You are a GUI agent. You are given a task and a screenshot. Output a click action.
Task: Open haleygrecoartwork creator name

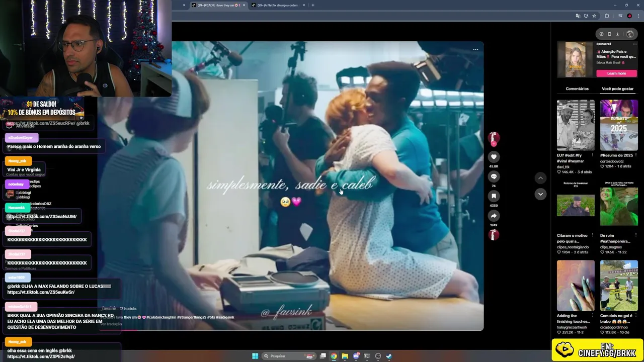pyautogui.click(x=573, y=327)
